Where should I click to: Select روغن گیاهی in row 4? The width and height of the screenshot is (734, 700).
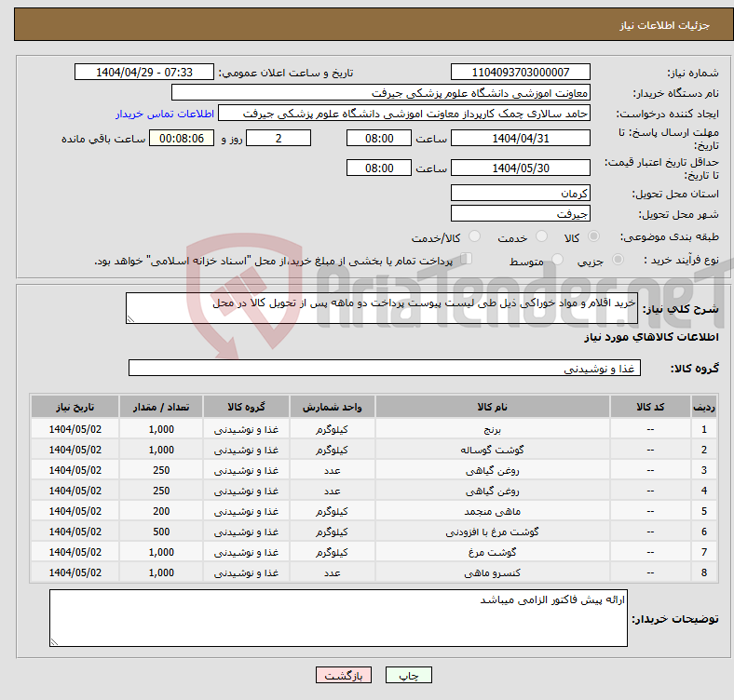click(492, 491)
